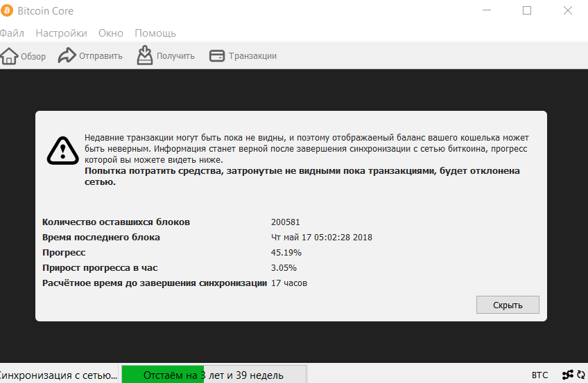Open the Файл menu
588x383 pixels.
point(12,33)
